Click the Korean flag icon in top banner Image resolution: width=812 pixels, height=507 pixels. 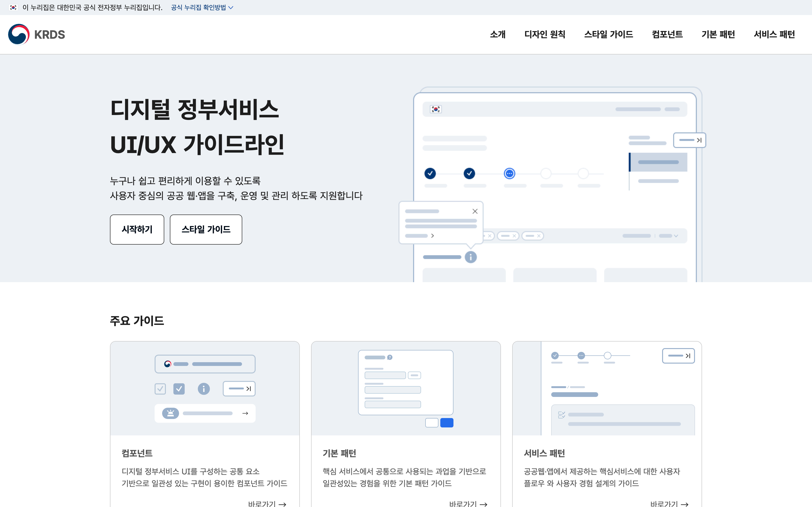(x=13, y=7)
